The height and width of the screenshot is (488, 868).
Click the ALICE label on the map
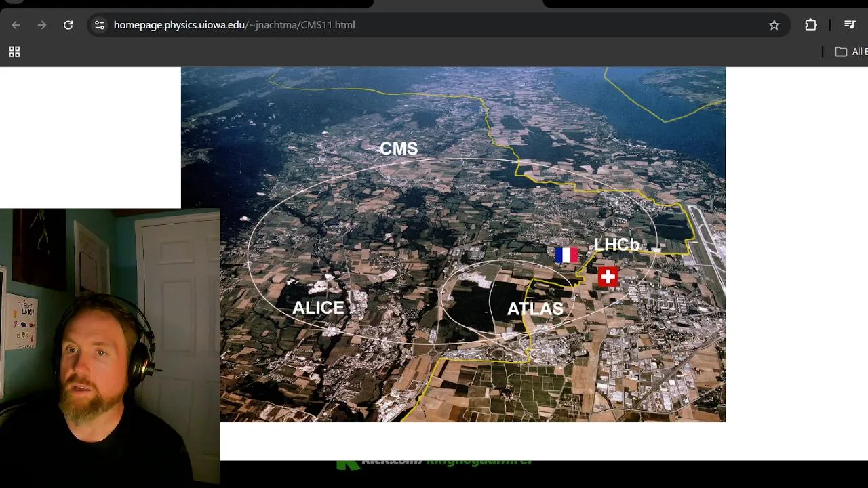[x=319, y=308]
